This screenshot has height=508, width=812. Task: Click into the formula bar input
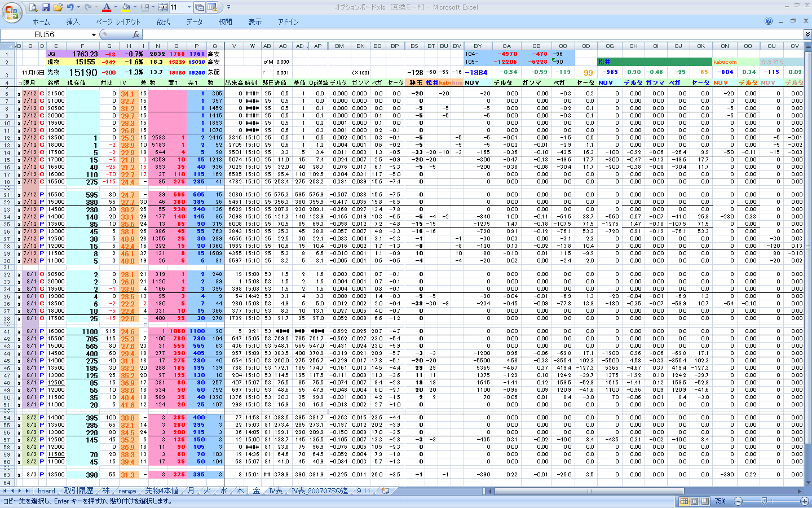473,34
